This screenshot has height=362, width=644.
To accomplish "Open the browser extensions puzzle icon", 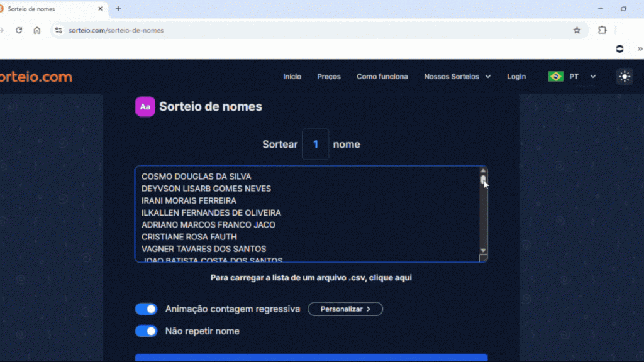I will coord(602,30).
